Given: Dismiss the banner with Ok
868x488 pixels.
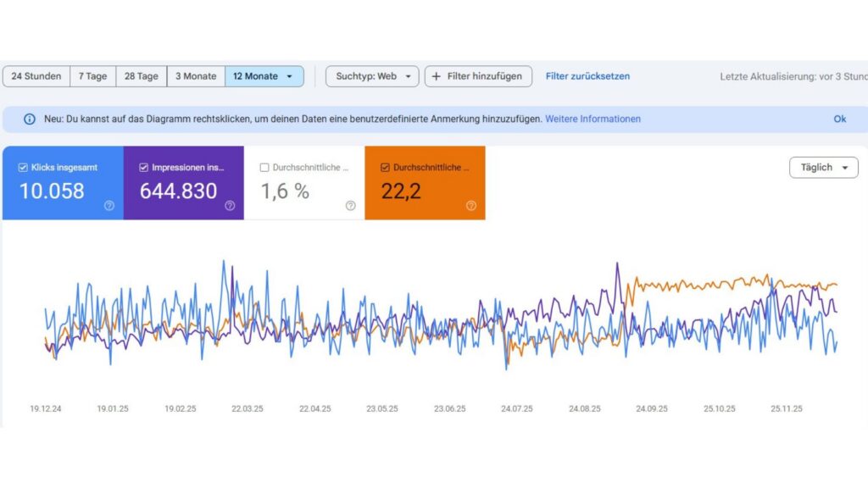Looking at the screenshot, I should [839, 119].
